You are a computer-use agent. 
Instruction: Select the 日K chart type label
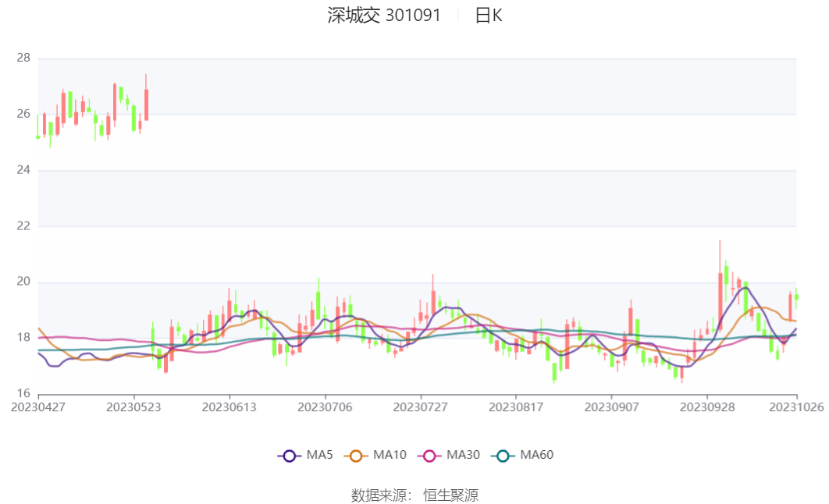point(489,16)
